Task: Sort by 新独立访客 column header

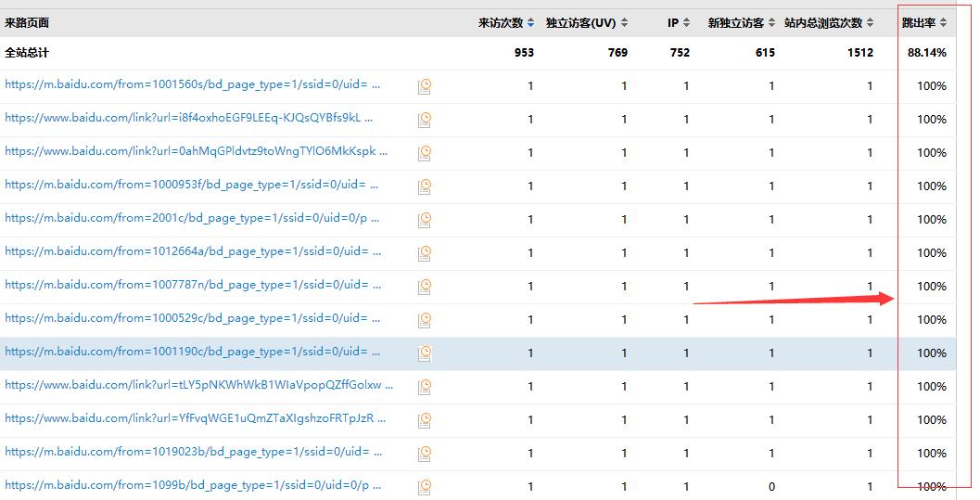Action: point(742,23)
